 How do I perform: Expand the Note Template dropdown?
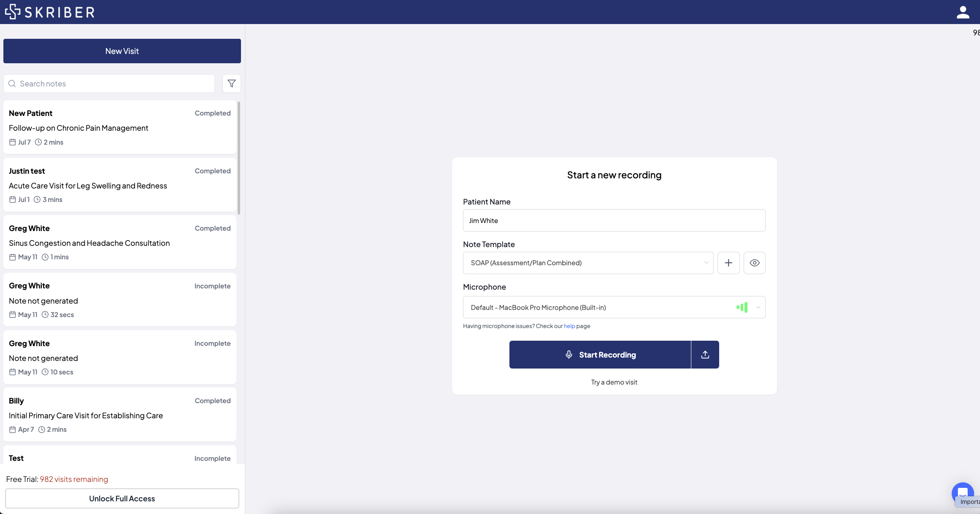point(587,263)
